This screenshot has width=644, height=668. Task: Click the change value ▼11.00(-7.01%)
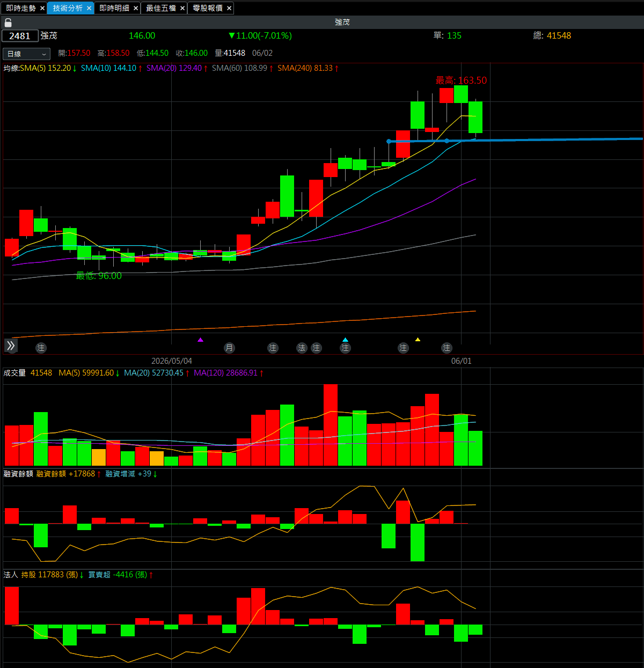click(x=260, y=35)
